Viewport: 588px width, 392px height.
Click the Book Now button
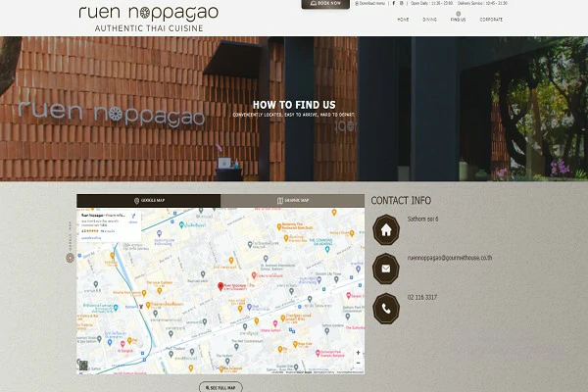coord(325,3)
